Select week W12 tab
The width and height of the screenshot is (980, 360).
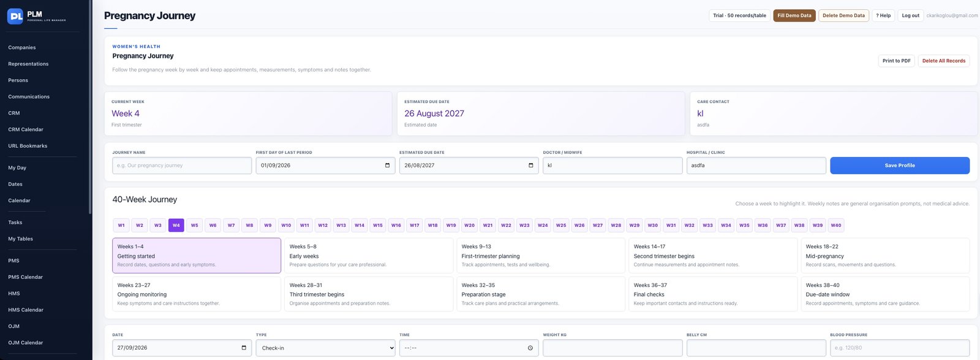(x=323, y=225)
